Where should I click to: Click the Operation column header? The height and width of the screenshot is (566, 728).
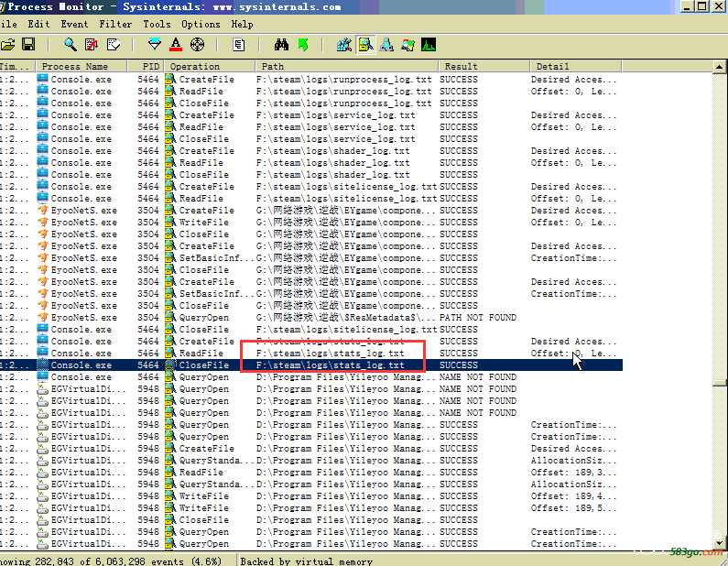tap(209, 66)
